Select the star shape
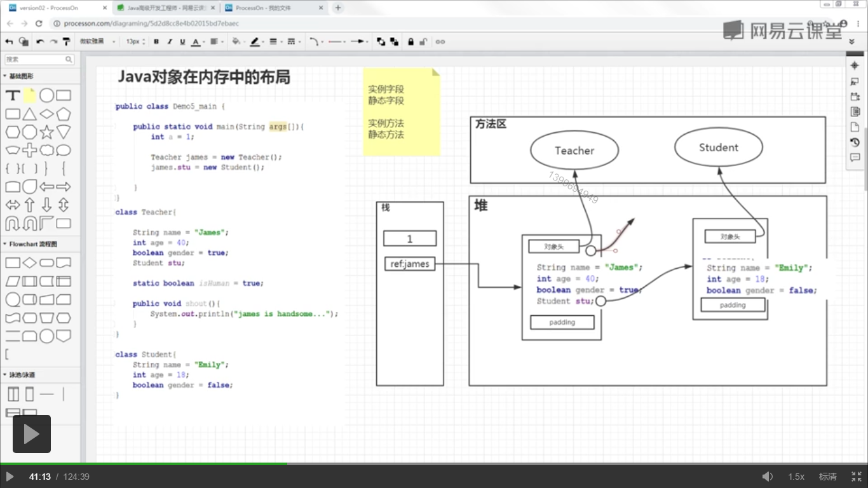This screenshot has width=868, height=488. coord(46,132)
